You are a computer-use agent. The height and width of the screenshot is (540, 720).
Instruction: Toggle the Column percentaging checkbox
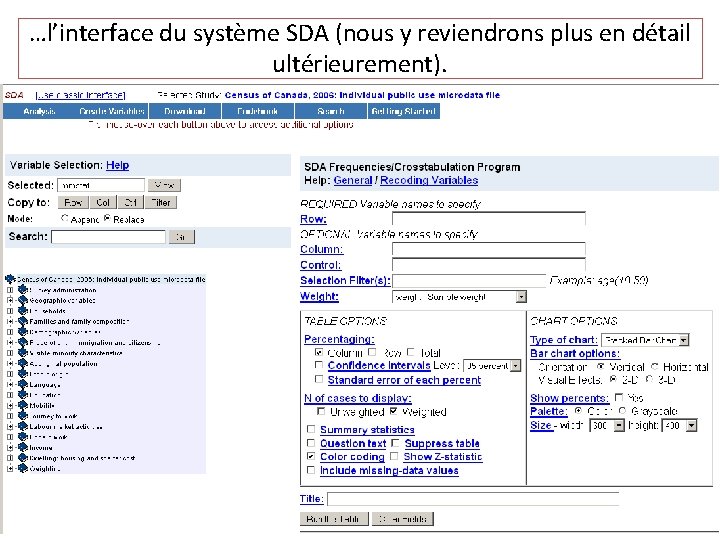(319, 352)
